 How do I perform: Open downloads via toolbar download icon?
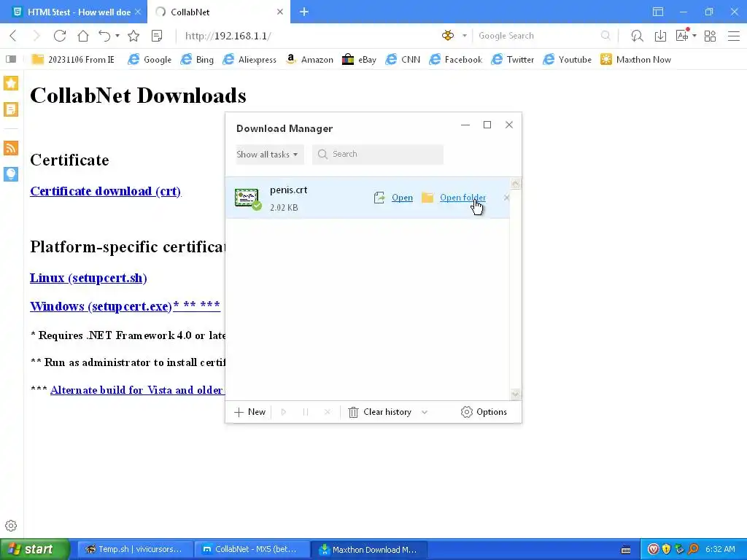click(660, 36)
